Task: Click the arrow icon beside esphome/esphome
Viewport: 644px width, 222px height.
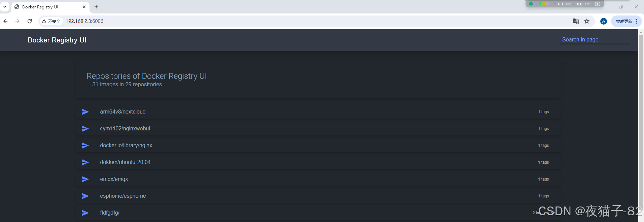Action: point(85,196)
